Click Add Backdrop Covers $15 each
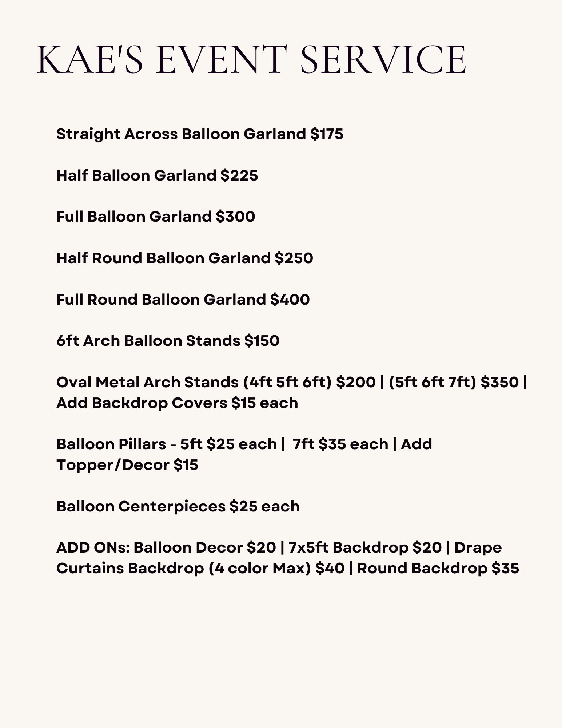The height and width of the screenshot is (728, 562). coord(177,403)
